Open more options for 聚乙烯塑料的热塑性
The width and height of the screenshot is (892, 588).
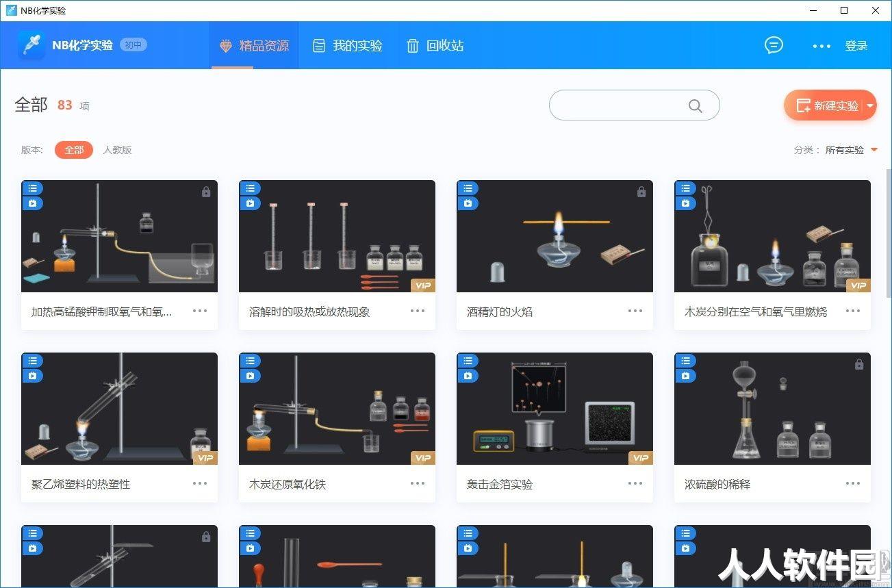[x=200, y=483]
